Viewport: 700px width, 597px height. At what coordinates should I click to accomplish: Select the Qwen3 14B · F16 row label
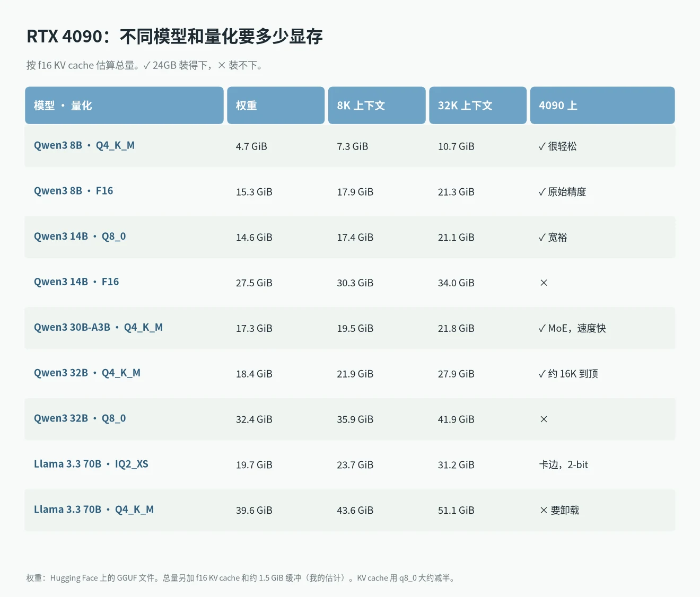point(76,282)
